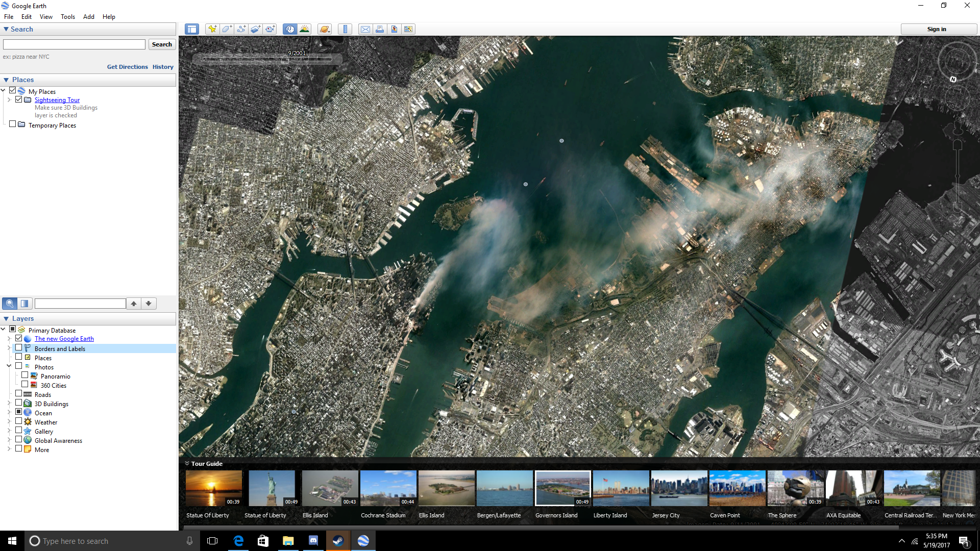Click the historical imagery time slider thumb
Screen dimensions: 980x551
point(285,60)
